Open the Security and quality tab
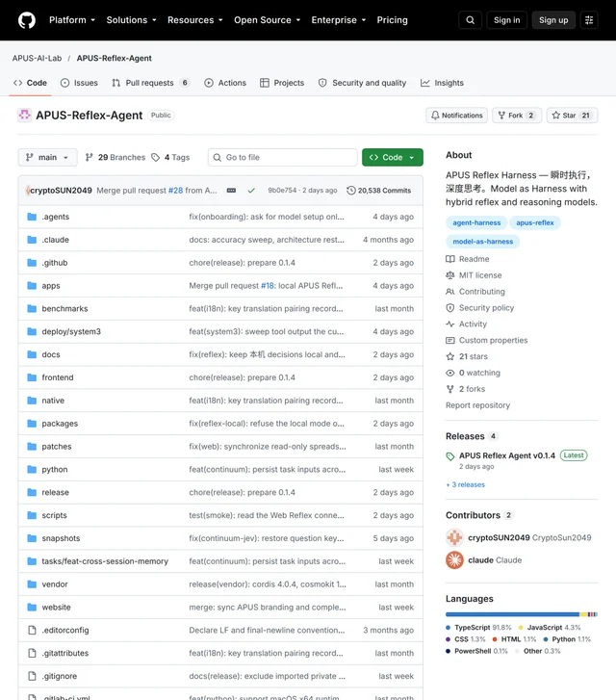This screenshot has height=700, width=616. 362,83
